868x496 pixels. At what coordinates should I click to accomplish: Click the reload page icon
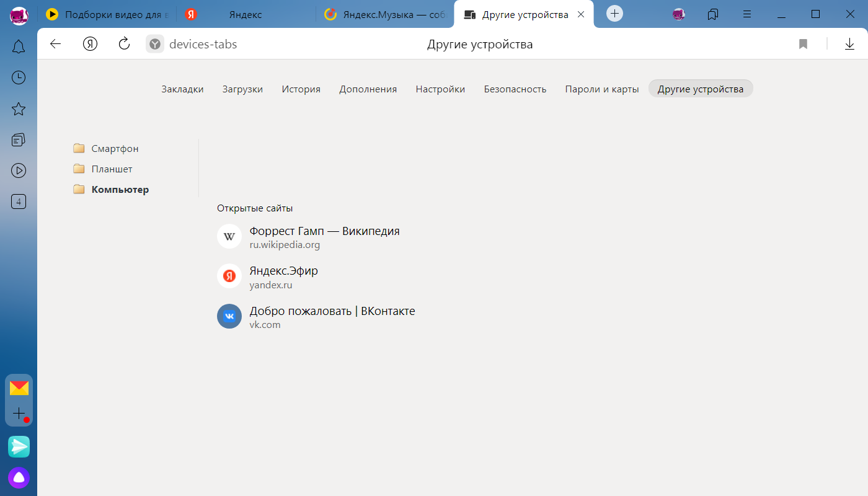pos(124,43)
